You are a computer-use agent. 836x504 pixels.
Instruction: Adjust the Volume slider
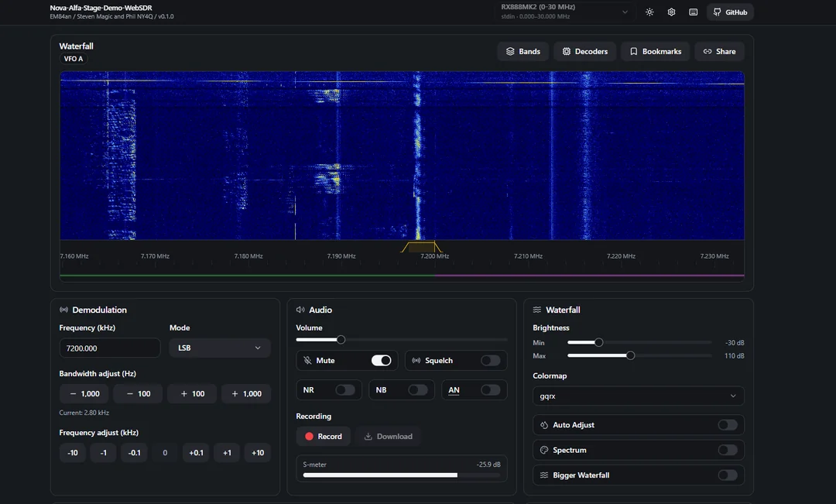point(341,339)
